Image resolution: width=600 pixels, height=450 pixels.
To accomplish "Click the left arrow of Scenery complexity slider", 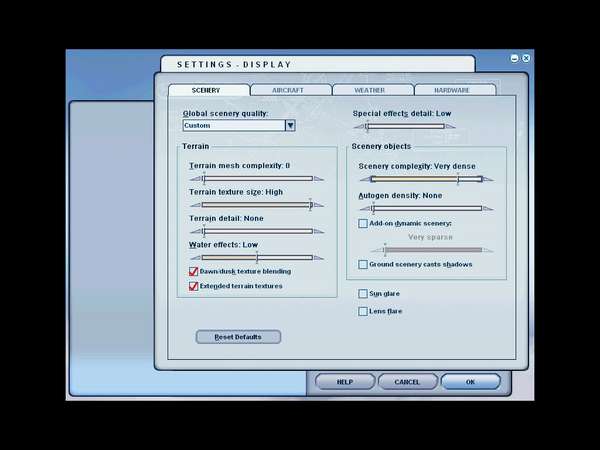I will [x=365, y=179].
